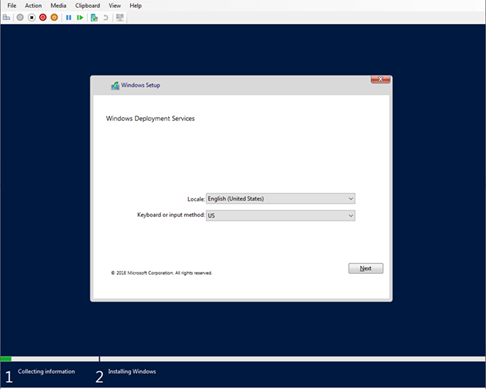486x389 pixels.
Task: Save VM state using orange icon
Action: pyautogui.click(x=54, y=17)
